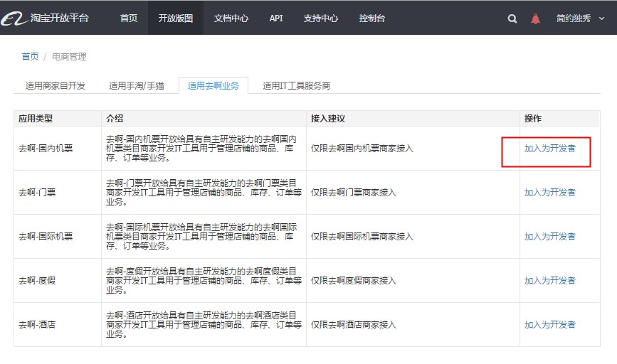Open the API navigation item
617x364 pixels.
(276, 18)
